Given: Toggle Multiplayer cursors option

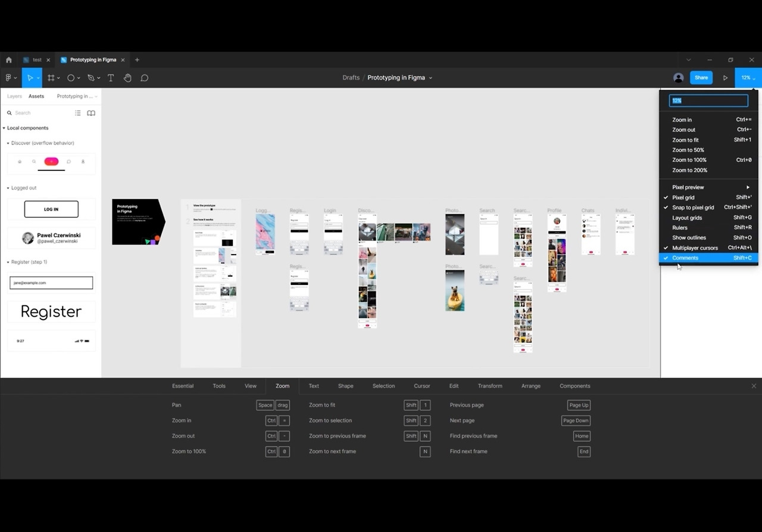Looking at the screenshot, I should [708, 248].
